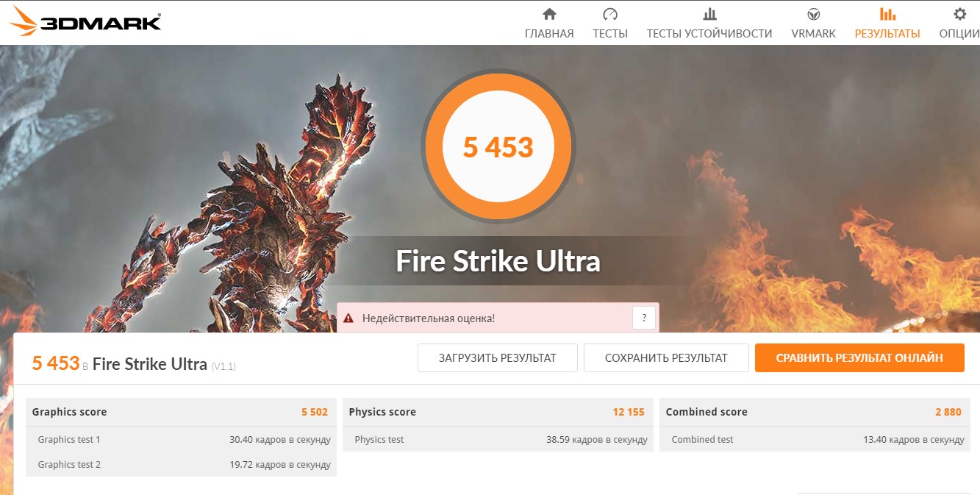Select the РЕЗУЛЬТАТЫ tab
The image size is (980, 495).
[887, 33]
